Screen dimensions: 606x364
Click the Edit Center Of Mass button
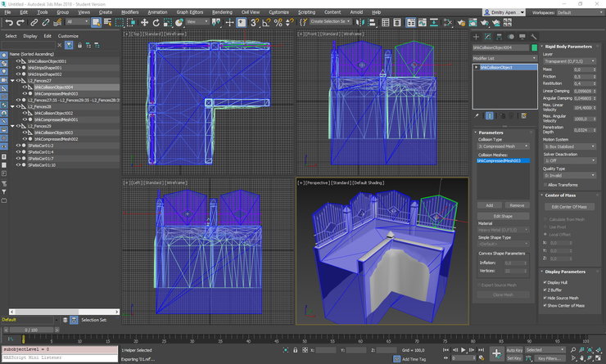point(568,207)
